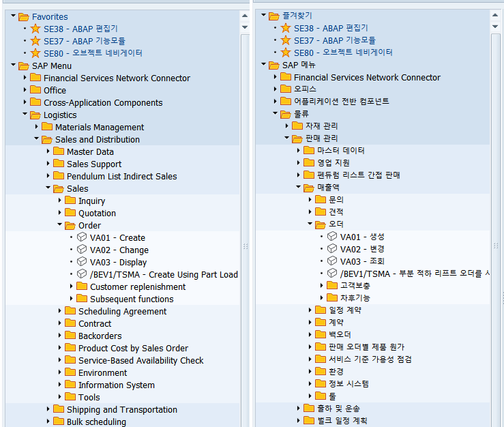The width and height of the screenshot is (504, 427).
Task: Click the Order open folder icon
Action: click(x=70, y=225)
